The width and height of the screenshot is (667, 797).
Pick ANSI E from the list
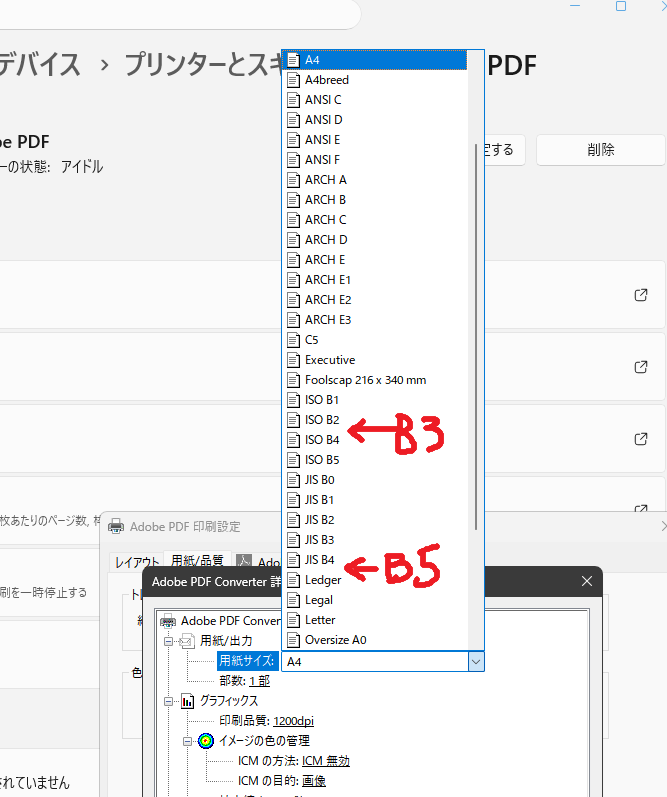pos(375,140)
